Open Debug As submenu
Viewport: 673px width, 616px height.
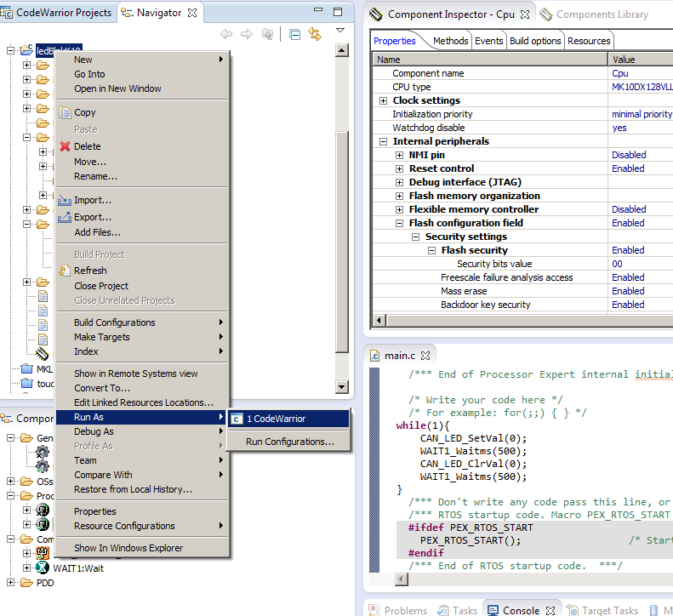141,431
